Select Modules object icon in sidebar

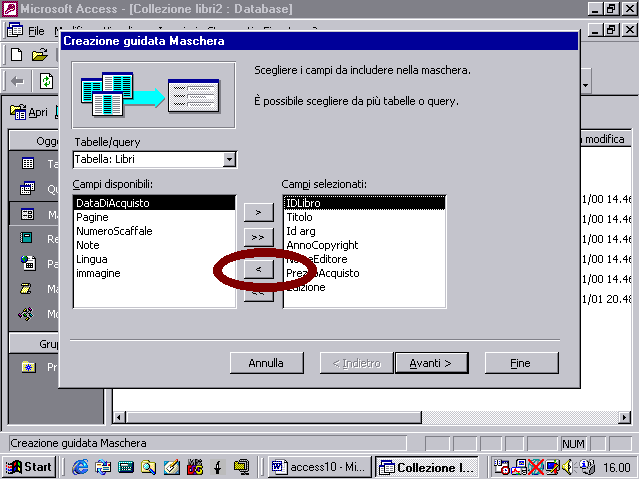26,314
